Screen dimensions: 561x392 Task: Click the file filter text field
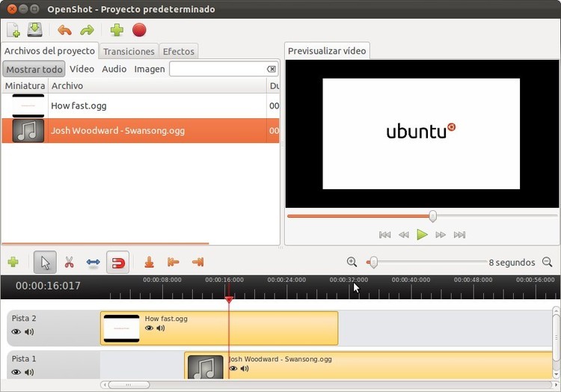point(224,69)
